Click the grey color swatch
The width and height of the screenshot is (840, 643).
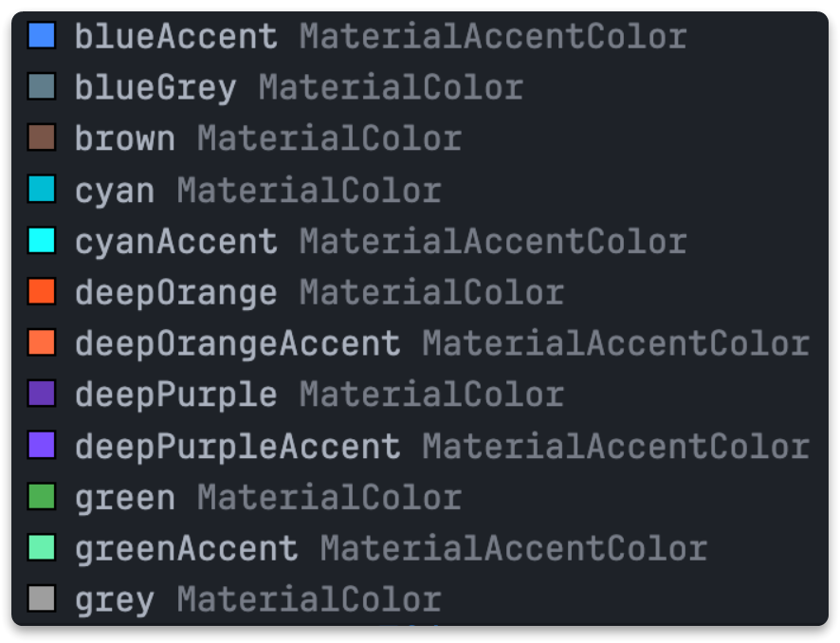[x=42, y=599]
